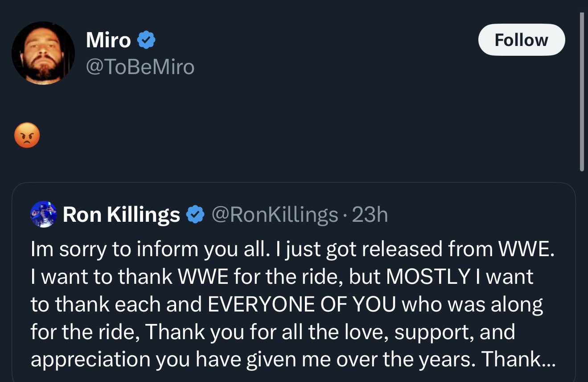Viewport: 588px width, 382px height.
Task: Click "EVERYONE OF YOU" in the quoted tweet
Action: [x=300, y=304]
